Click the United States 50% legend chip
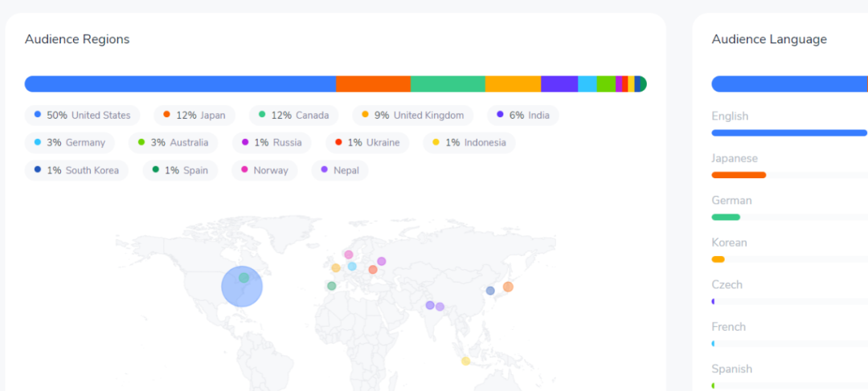The height and width of the screenshot is (391, 868). [82, 115]
